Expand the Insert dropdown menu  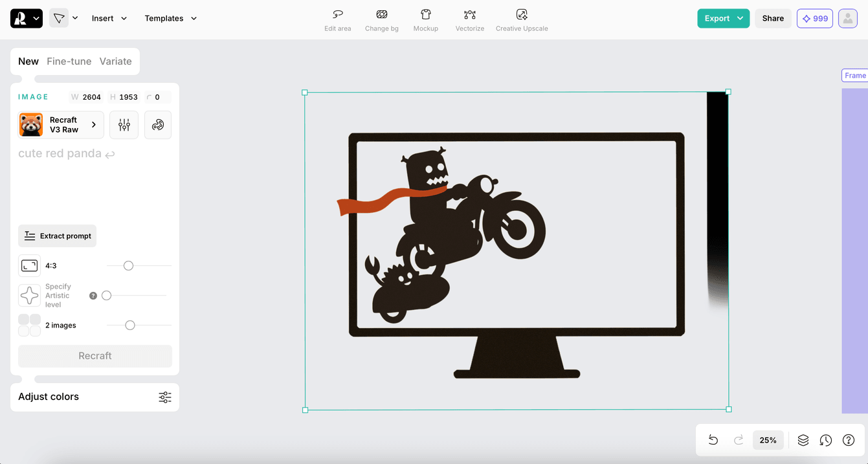tap(109, 18)
